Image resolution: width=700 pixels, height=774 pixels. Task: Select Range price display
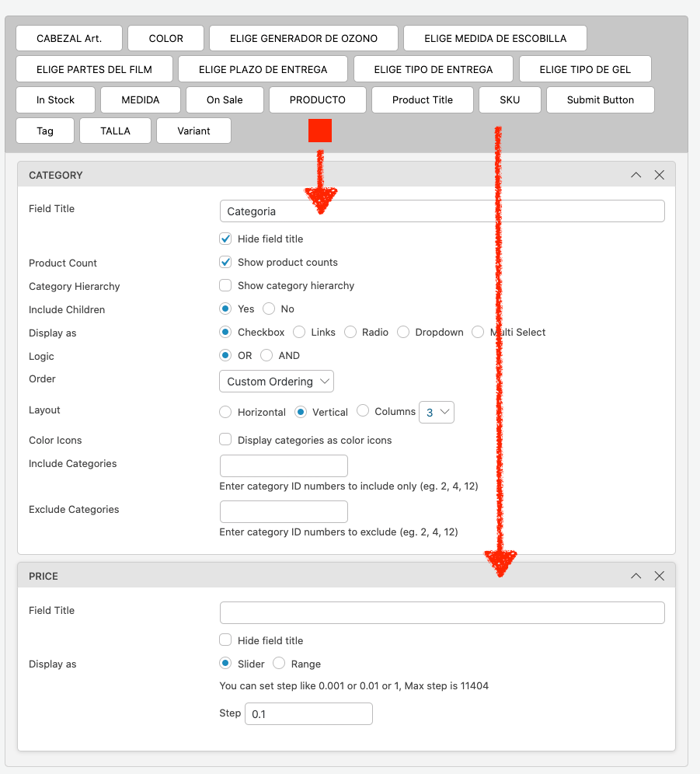click(278, 663)
